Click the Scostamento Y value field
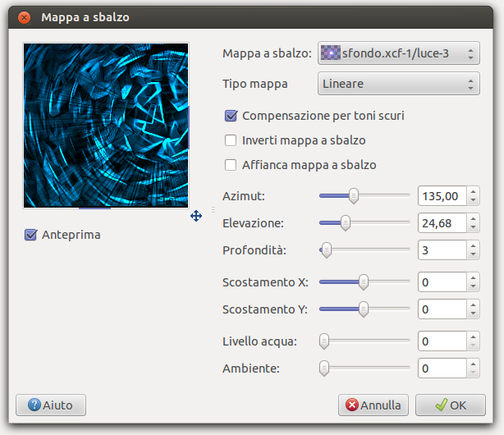Screen dimensions: 504x435 pyautogui.click(x=442, y=309)
